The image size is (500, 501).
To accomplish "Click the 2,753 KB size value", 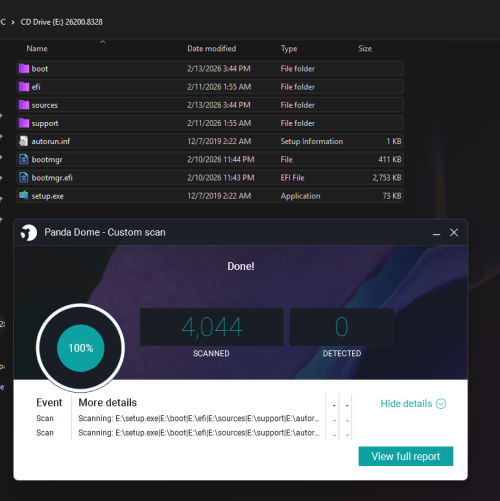I will pyautogui.click(x=387, y=178).
